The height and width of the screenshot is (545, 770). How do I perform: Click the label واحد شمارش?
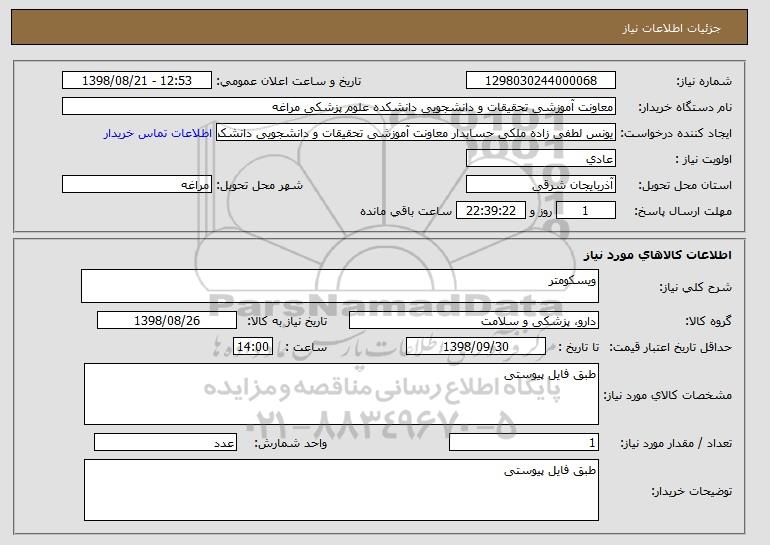tap(291, 443)
